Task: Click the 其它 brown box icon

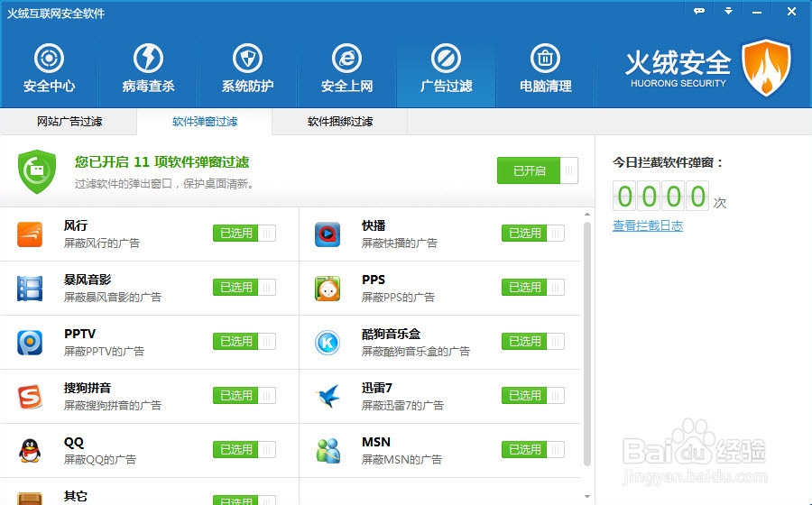Action: pyautogui.click(x=30, y=499)
